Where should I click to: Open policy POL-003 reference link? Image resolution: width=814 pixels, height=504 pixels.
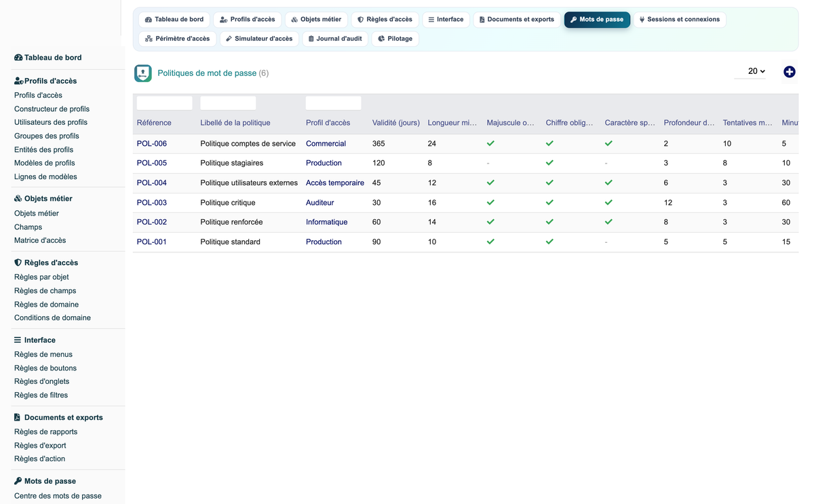[152, 203]
